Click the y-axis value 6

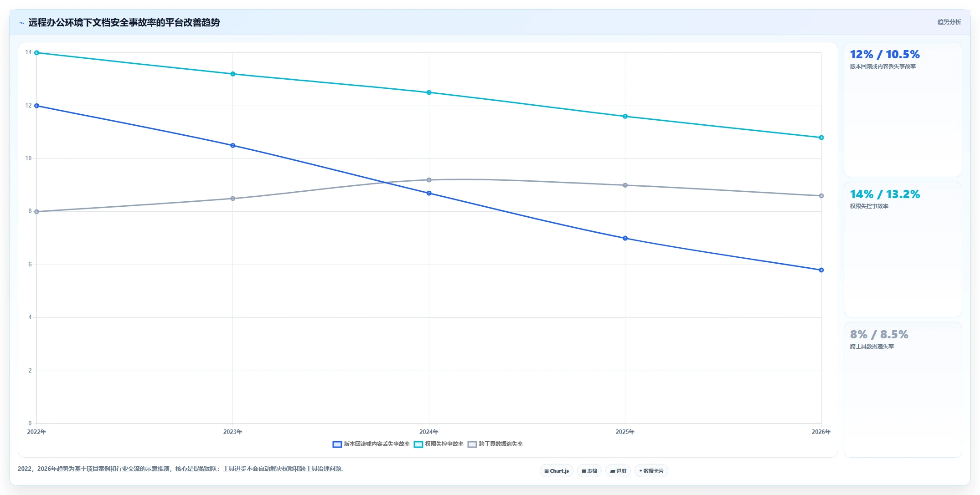pos(30,265)
